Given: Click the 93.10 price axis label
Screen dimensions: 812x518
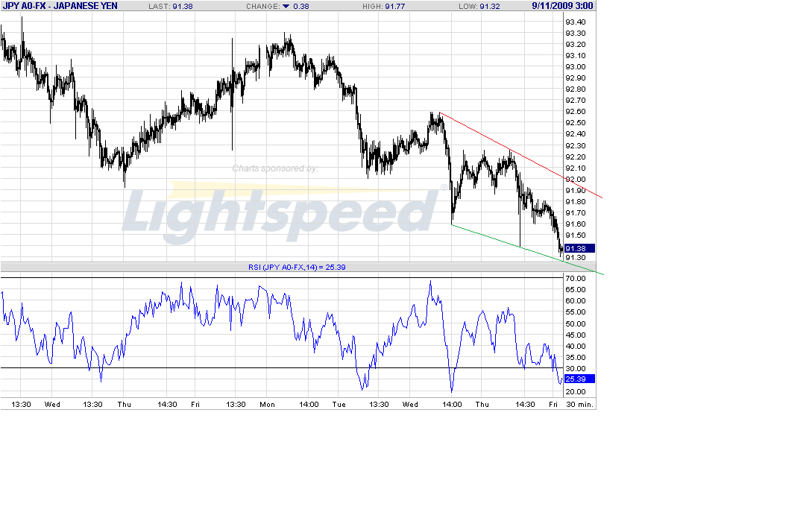Looking at the screenshot, I should 576,55.
